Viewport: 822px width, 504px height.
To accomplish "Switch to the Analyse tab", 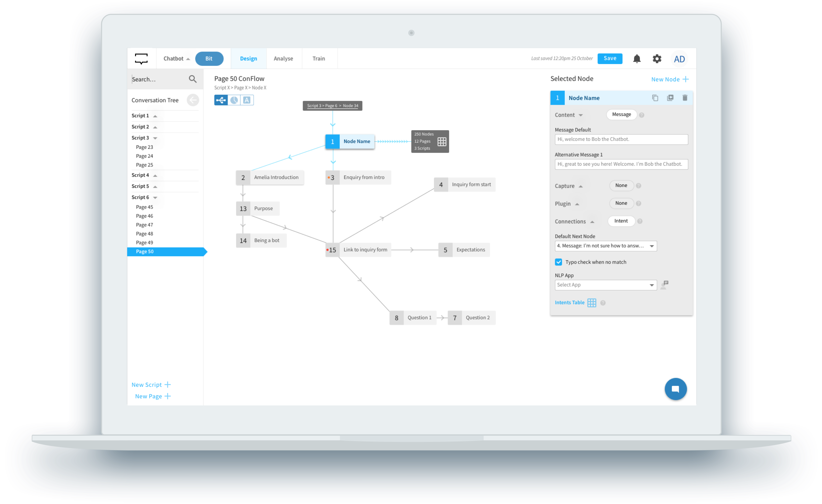I will [x=283, y=59].
